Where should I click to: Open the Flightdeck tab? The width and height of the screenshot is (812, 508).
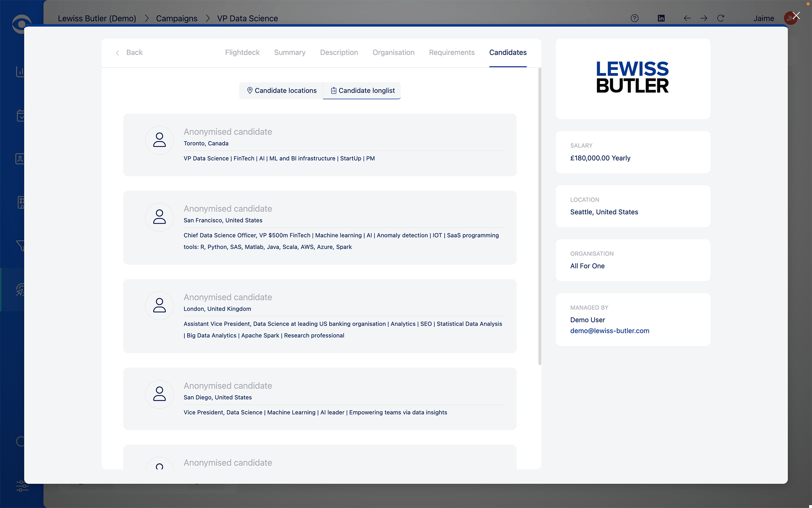click(x=242, y=53)
